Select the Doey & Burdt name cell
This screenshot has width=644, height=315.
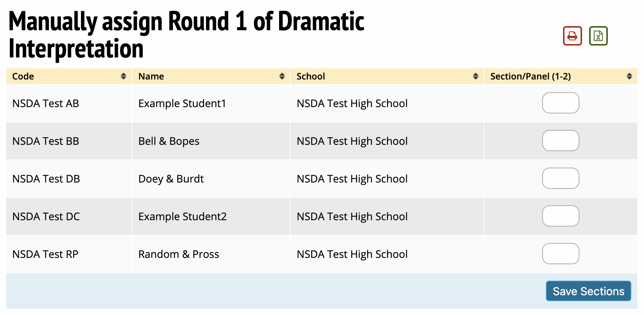pos(171,179)
